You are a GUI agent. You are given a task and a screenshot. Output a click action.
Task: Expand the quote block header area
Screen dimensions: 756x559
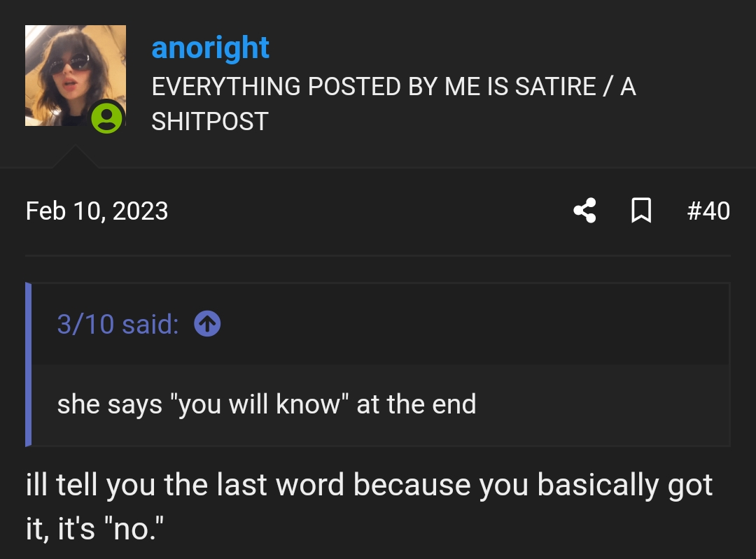(x=381, y=324)
